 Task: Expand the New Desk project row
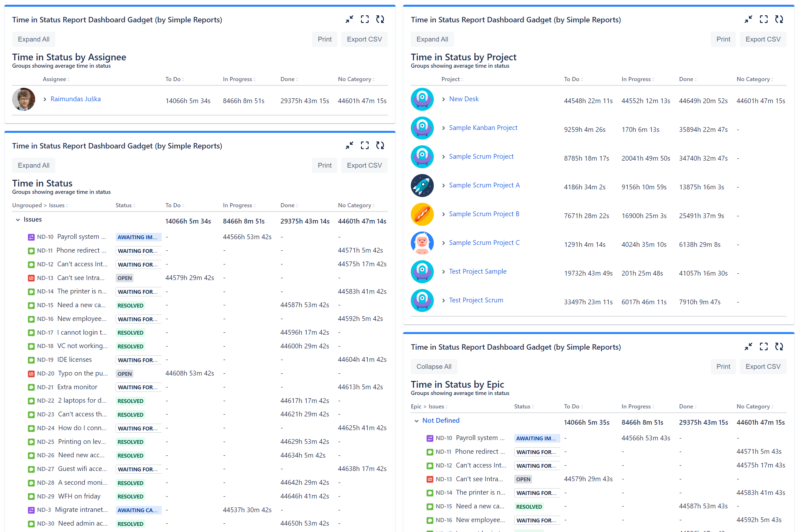[443, 99]
